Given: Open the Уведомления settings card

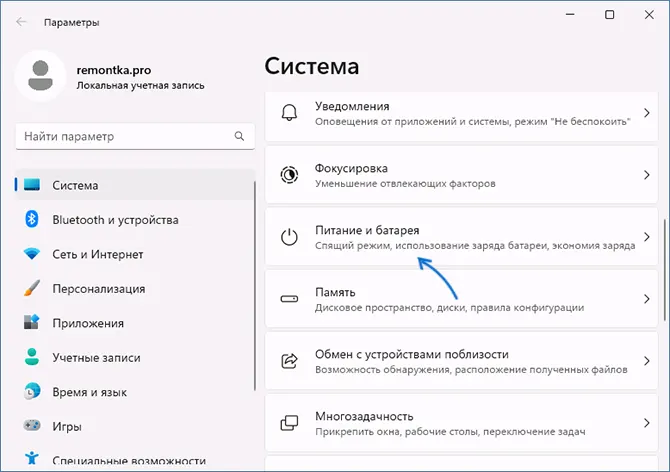Looking at the screenshot, I should (461, 116).
